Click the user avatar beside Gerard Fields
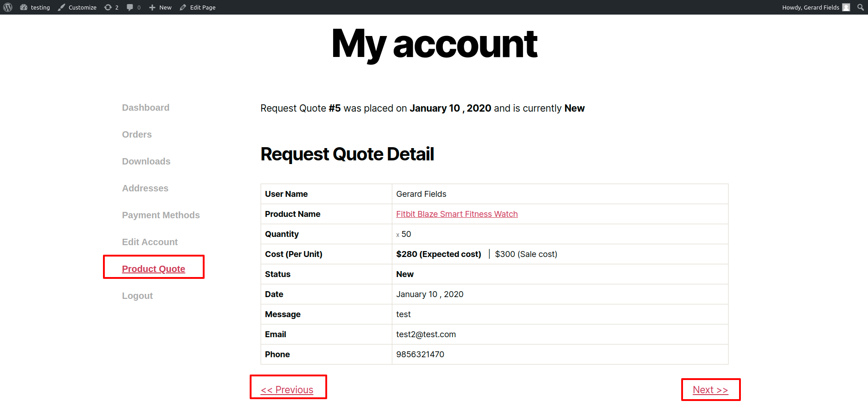This screenshot has height=411, width=868. [x=846, y=7]
